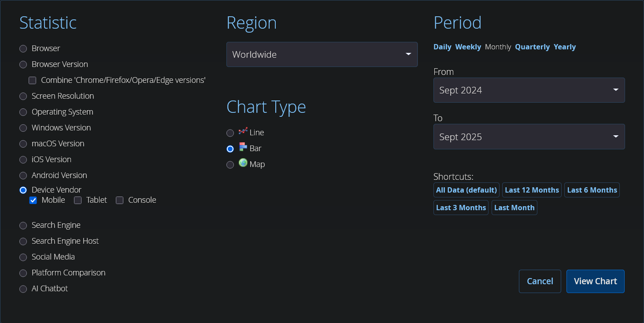Select the Browser statistic radio button
This screenshot has width=644, height=323.
pos(23,48)
